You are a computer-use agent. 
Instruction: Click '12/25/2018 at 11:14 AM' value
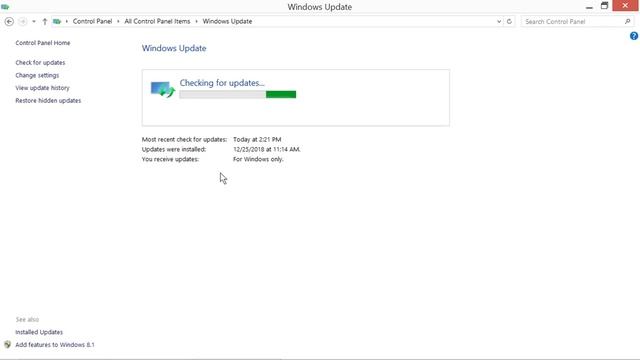pos(267,149)
